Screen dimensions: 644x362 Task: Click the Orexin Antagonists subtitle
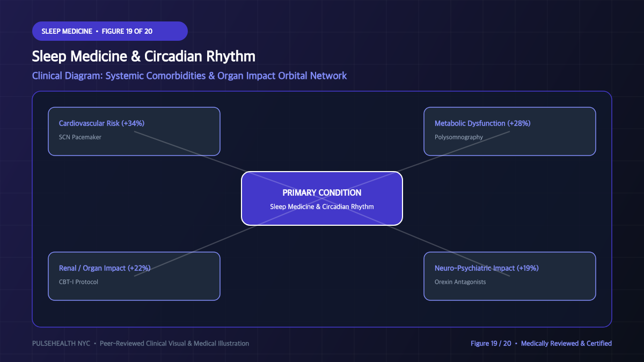click(460, 282)
